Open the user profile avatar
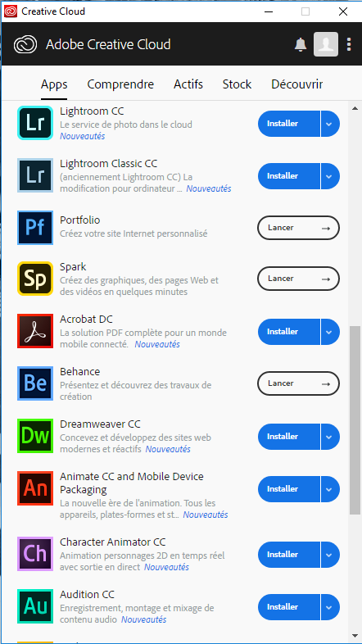The height and width of the screenshot is (644, 362). (x=326, y=44)
